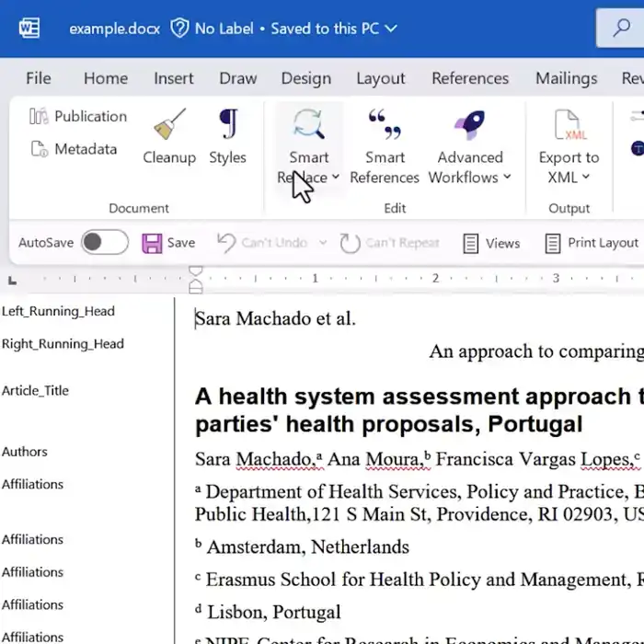Click the Print Layout button
The image size is (644, 644).
tap(592, 243)
